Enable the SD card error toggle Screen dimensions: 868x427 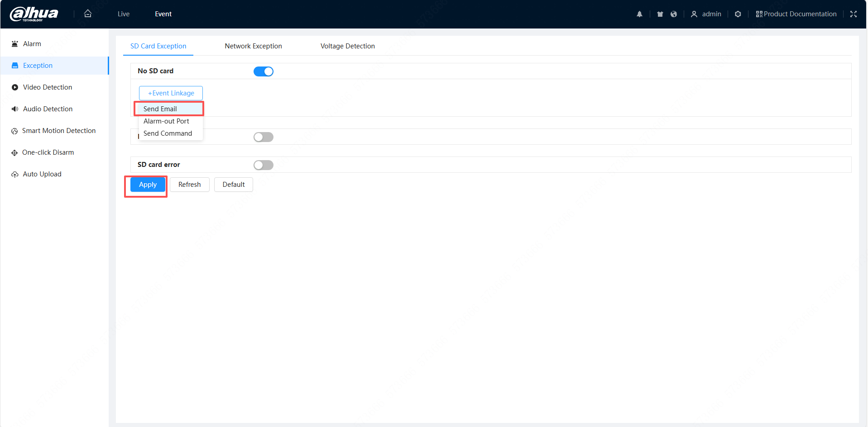(x=264, y=165)
